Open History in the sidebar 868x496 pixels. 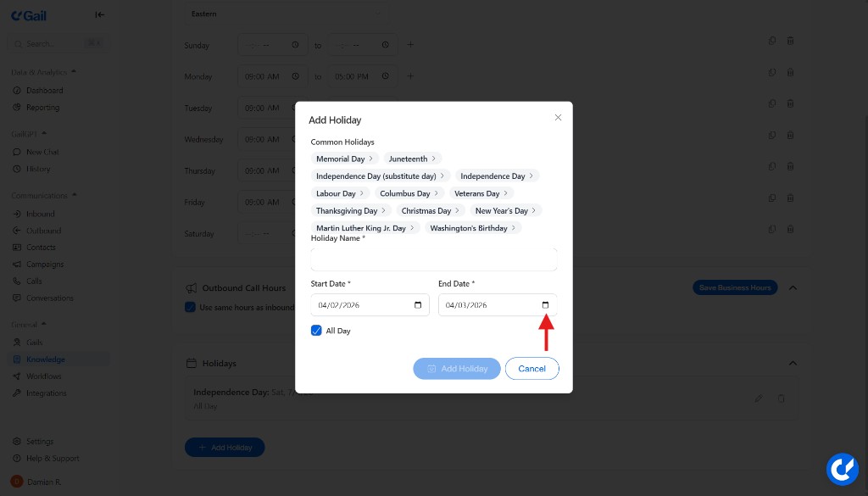(x=38, y=169)
